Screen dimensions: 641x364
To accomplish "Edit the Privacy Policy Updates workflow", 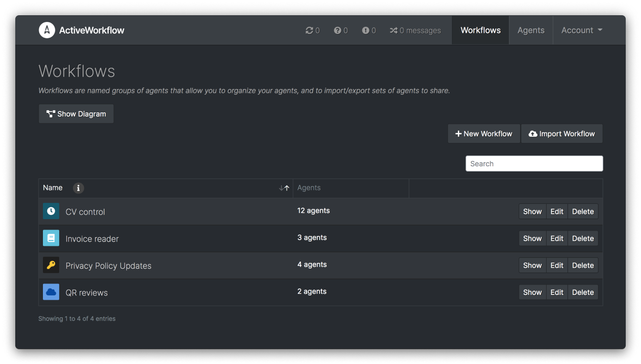I will point(557,265).
